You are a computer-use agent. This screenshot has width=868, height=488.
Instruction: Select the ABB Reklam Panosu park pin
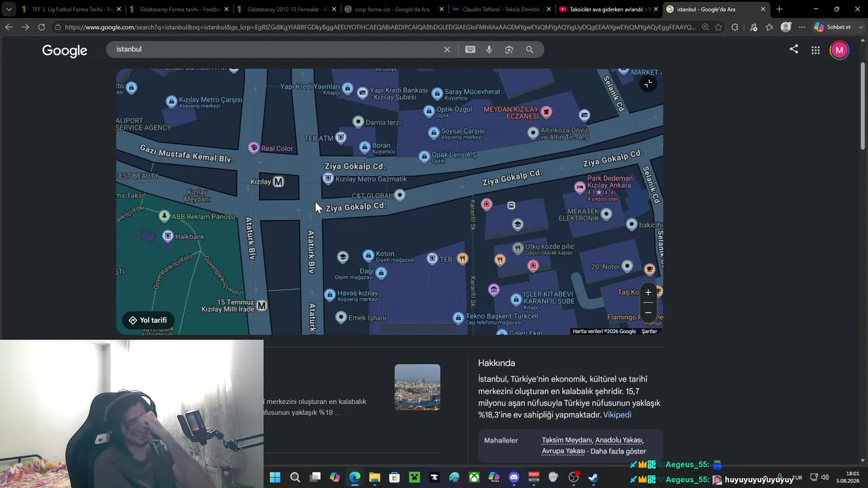point(164,216)
